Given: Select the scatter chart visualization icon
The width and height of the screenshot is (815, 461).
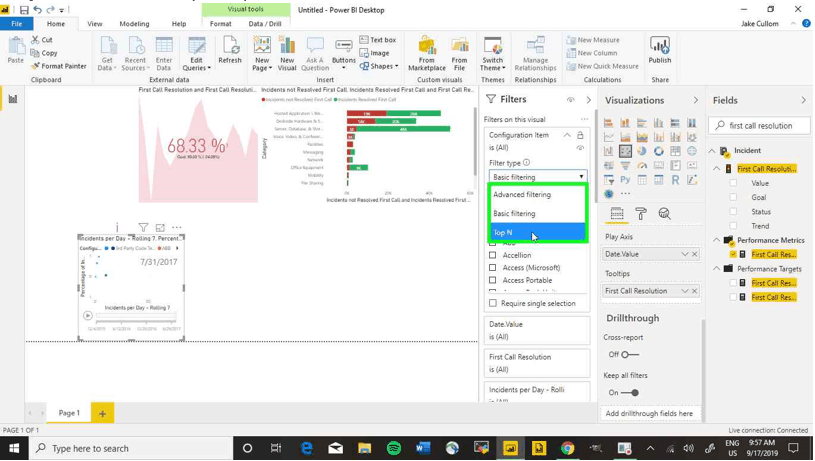Looking at the screenshot, I should coord(625,151).
